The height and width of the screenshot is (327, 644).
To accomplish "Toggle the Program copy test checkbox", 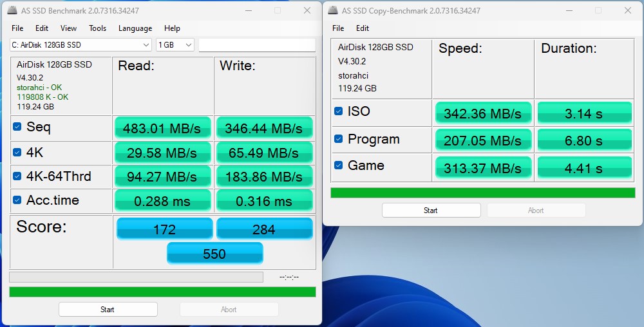I will click(x=339, y=139).
